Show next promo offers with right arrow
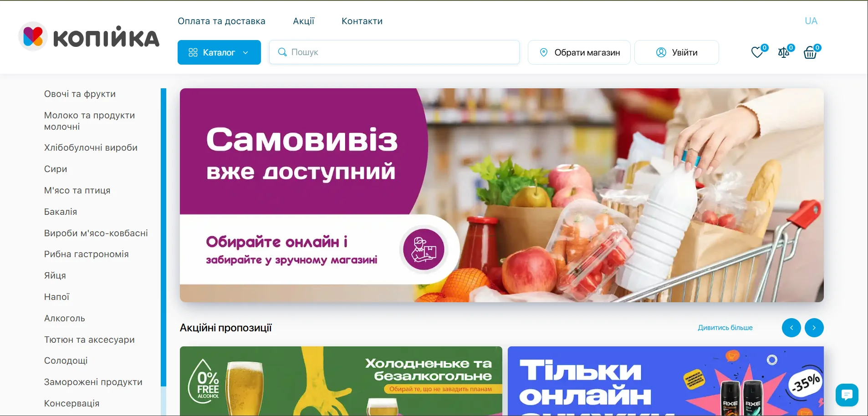 click(814, 328)
